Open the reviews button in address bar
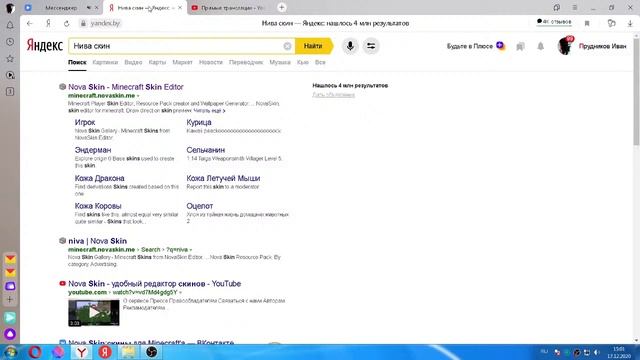This screenshot has height=360, width=640. tap(554, 22)
